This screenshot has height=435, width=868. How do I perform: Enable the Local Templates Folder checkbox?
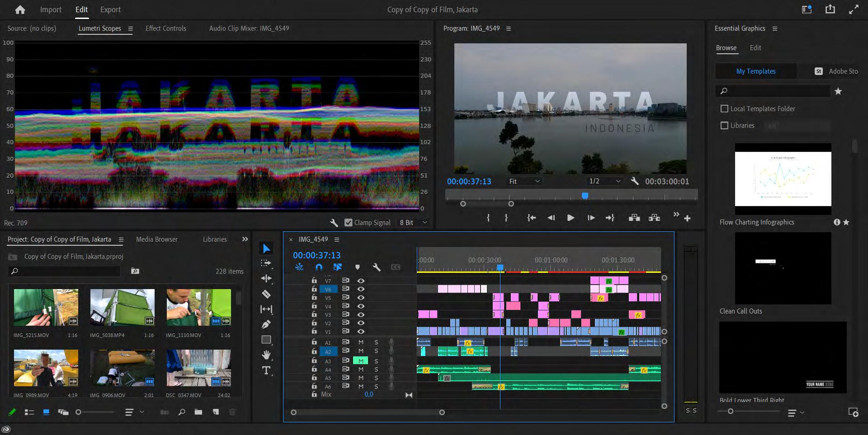[x=724, y=109]
